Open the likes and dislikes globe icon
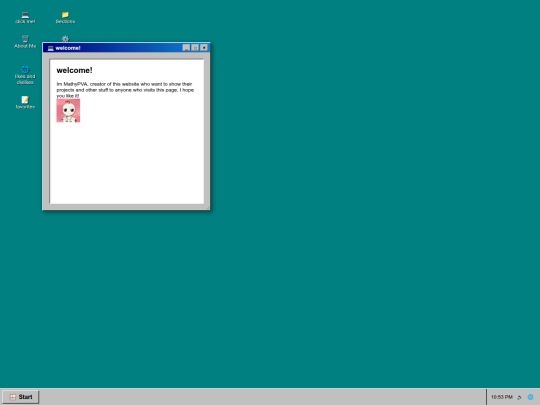Viewport: 540px width, 405px height. (x=25, y=75)
